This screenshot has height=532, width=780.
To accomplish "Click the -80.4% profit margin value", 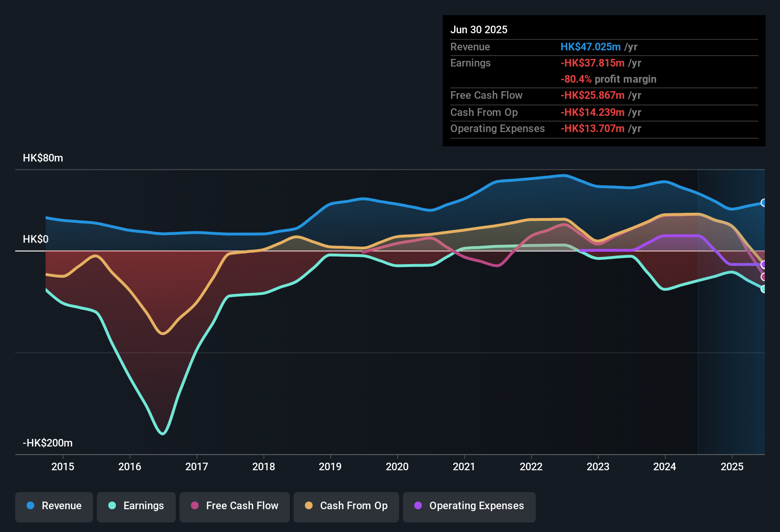I will [576, 79].
